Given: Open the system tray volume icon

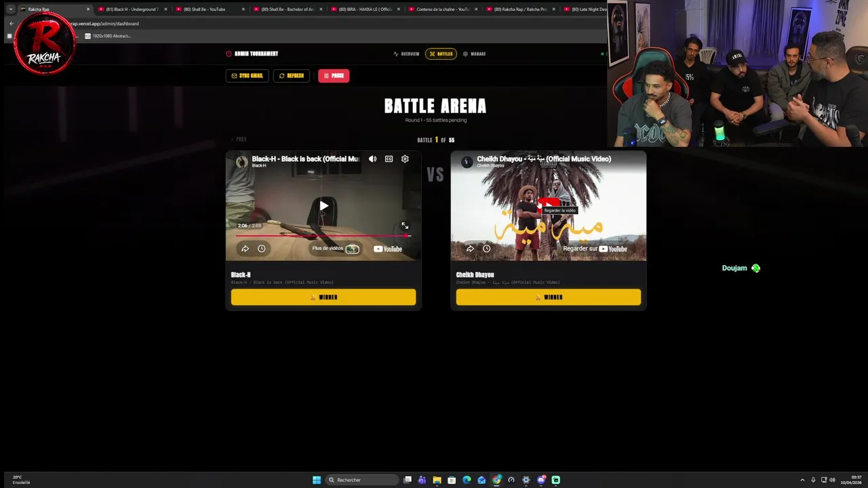Looking at the screenshot, I should [832, 480].
